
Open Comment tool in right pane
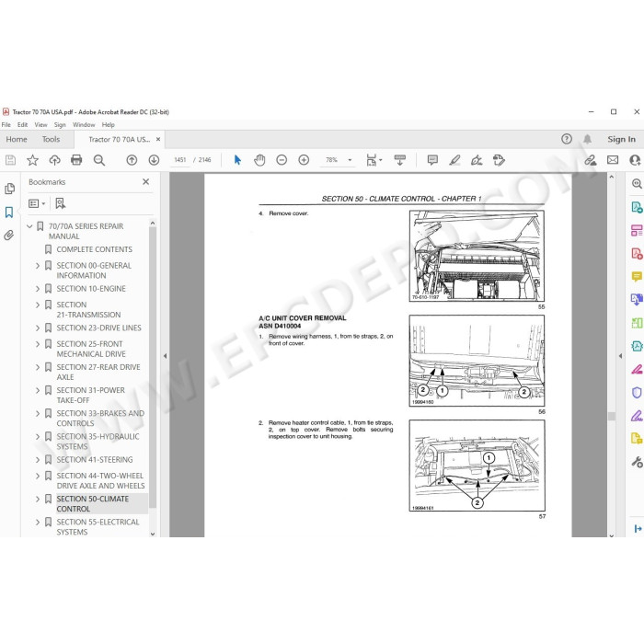coord(637,276)
